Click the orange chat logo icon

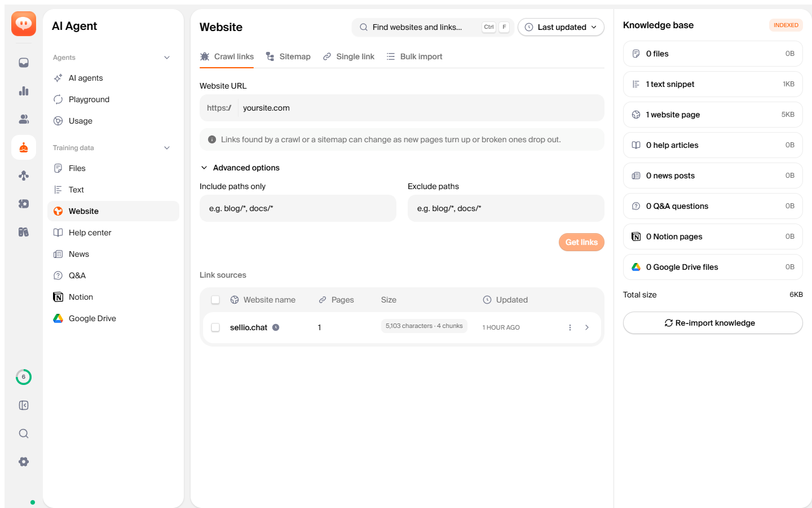(24, 24)
